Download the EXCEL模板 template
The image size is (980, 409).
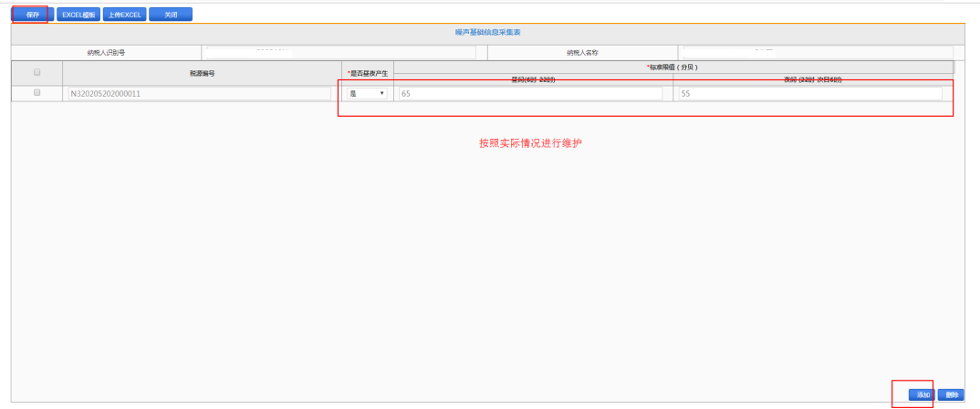(x=78, y=15)
